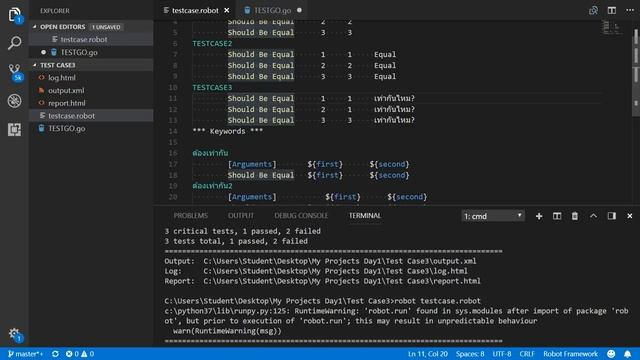Switch to the TESTGO.go editor tab
Viewport: 640px width, 360px height.
(272, 10)
